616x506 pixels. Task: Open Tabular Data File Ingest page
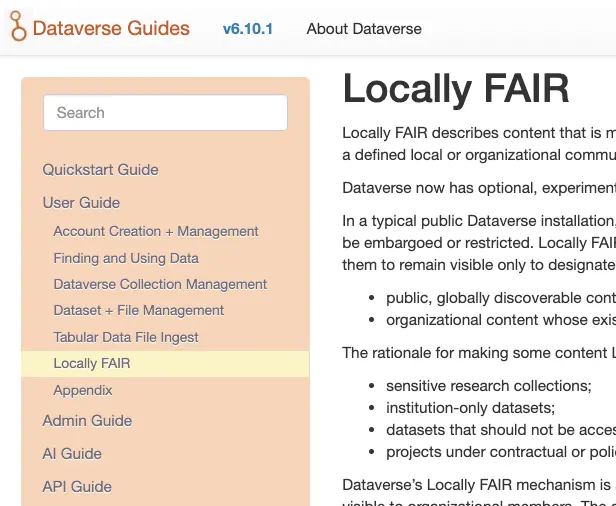coord(126,337)
